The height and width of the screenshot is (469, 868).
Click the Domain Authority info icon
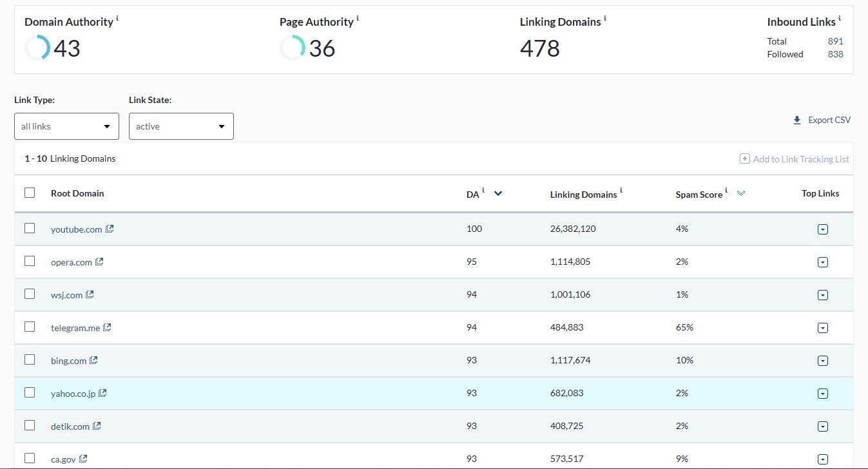tap(117, 18)
